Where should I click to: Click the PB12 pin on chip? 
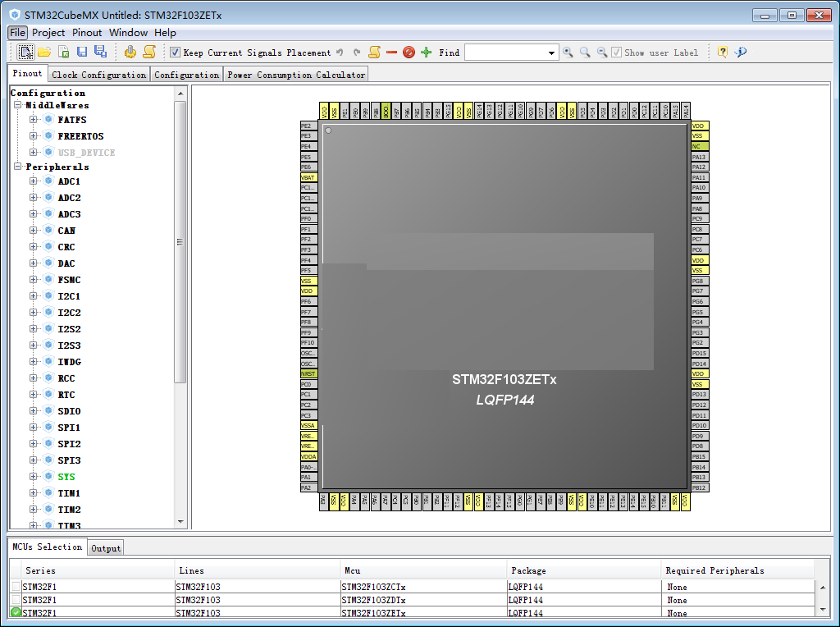(700, 487)
